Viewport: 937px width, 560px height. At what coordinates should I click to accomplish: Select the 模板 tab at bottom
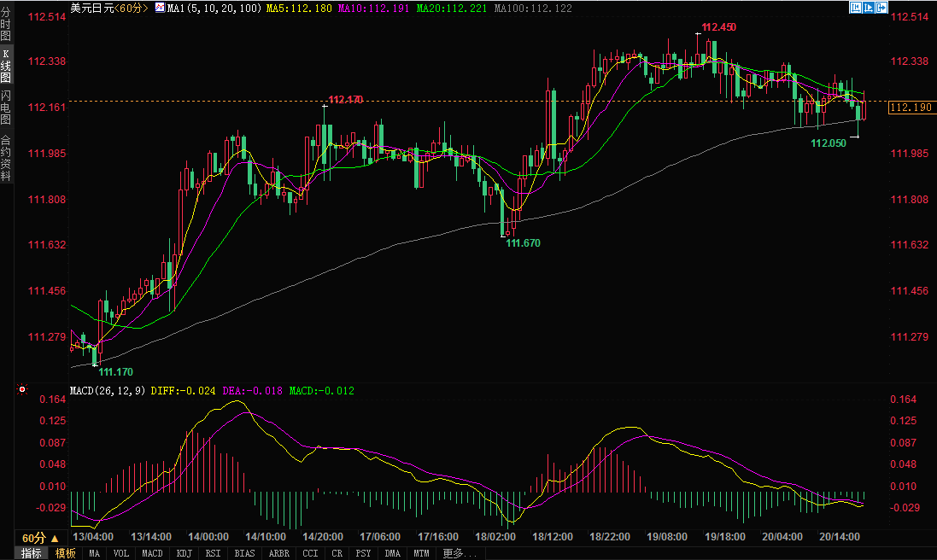(x=65, y=553)
